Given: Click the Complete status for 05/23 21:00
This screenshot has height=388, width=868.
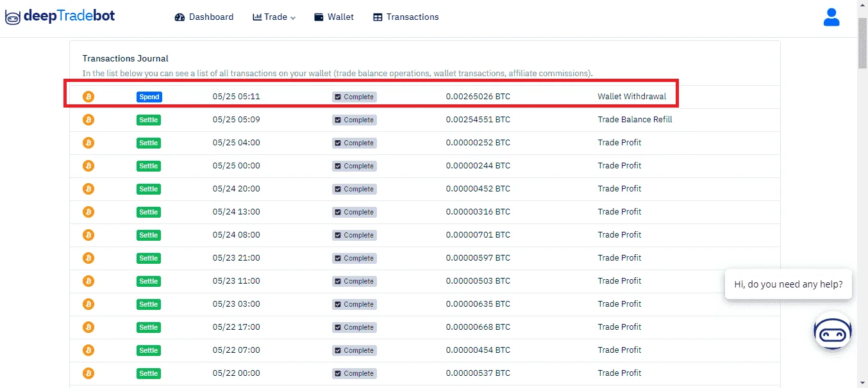Looking at the screenshot, I should (x=355, y=259).
